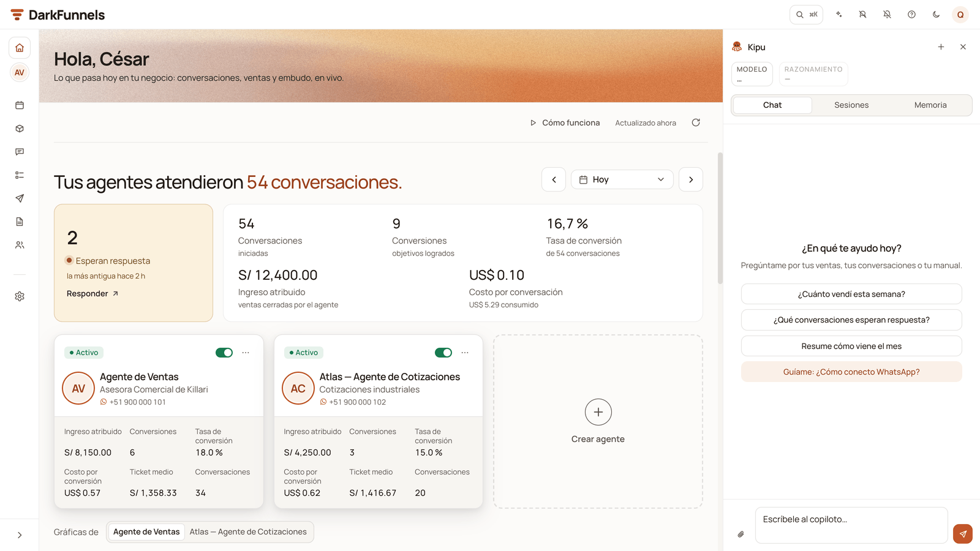
Task: Close the Kipu panel
Action: (x=963, y=47)
